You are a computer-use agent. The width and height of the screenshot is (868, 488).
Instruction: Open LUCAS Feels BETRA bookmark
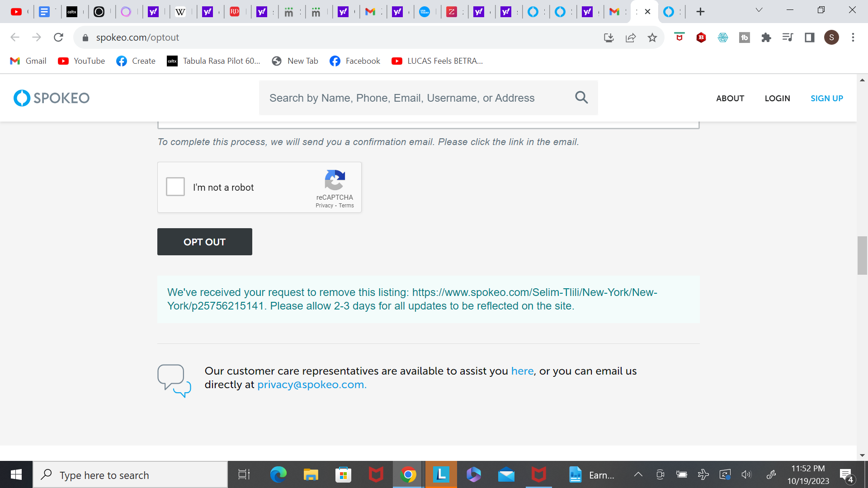(437, 61)
